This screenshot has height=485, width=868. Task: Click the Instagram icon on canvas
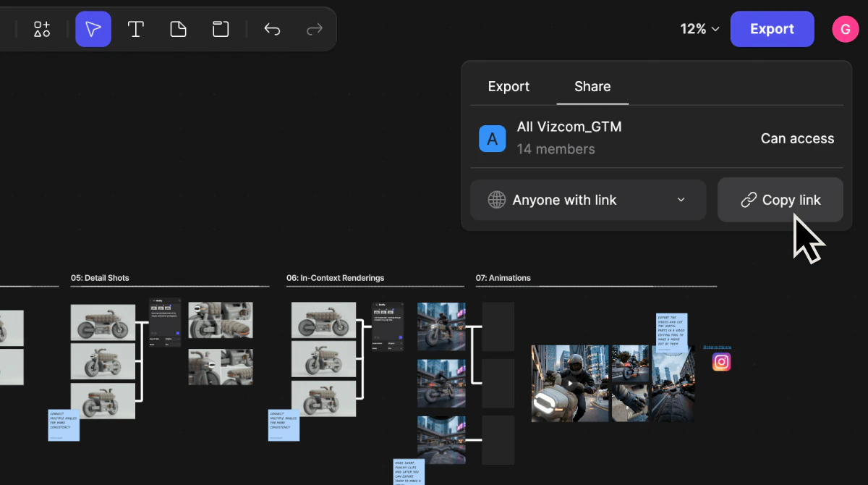point(721,362)
